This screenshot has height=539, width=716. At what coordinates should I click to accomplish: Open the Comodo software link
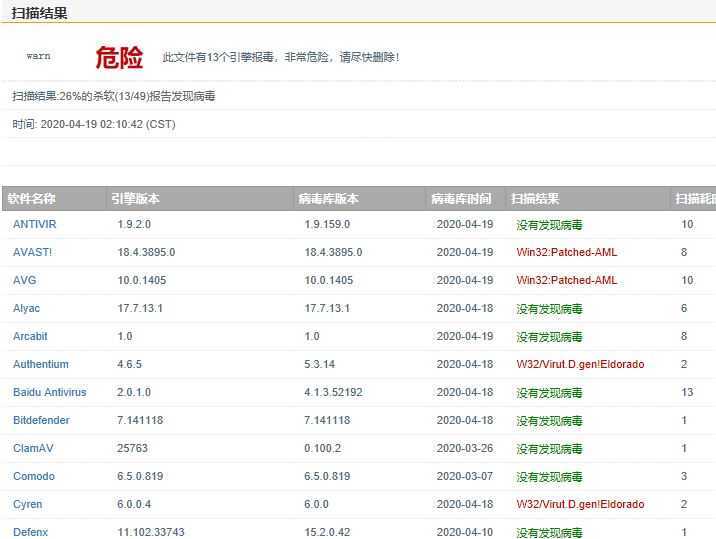34,476
